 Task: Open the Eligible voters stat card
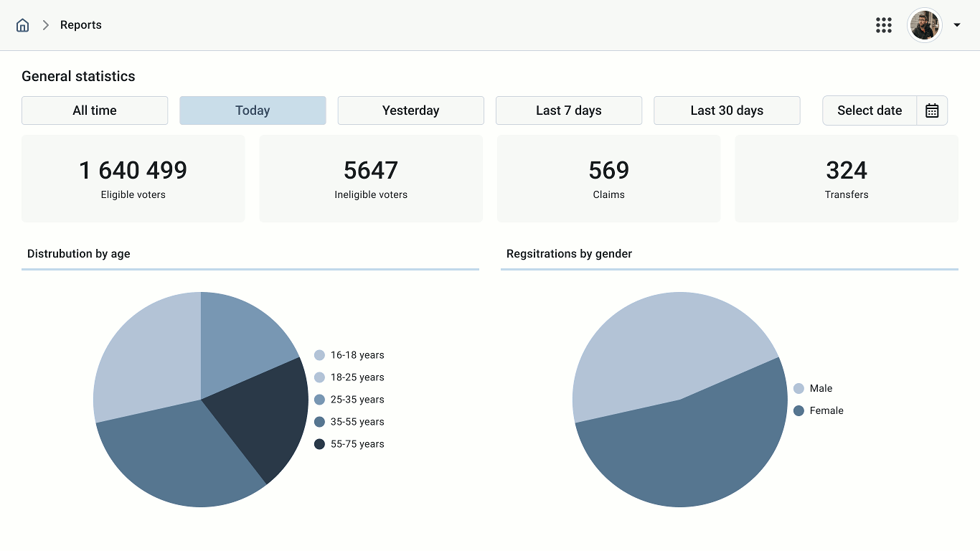coord(133,179)
